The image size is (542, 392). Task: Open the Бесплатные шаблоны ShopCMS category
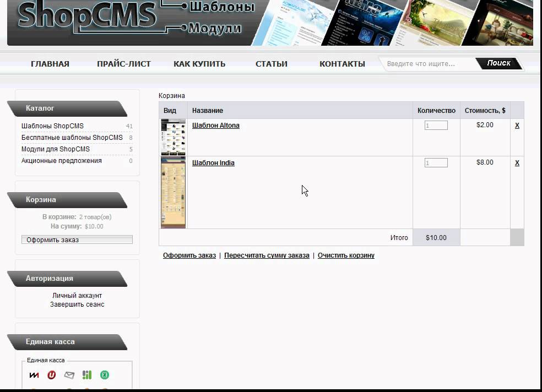coord(72,138)
